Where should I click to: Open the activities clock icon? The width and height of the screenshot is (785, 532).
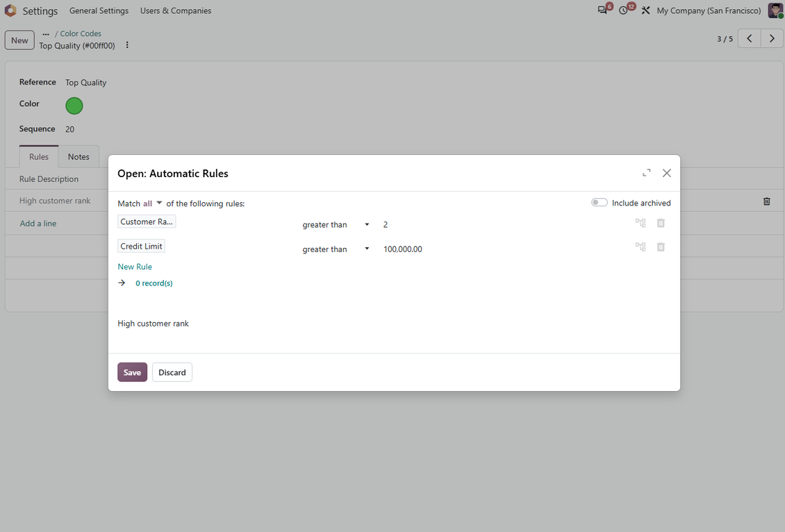(623, 10)
